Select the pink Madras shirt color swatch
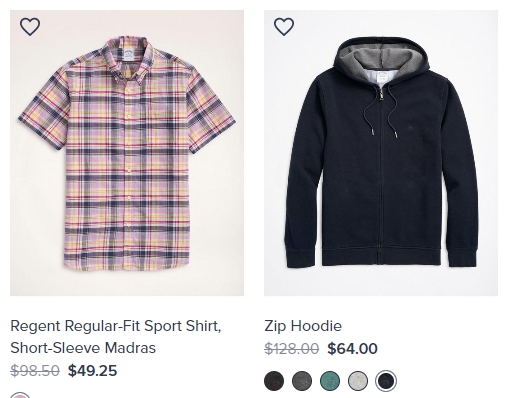 (20, 395)
